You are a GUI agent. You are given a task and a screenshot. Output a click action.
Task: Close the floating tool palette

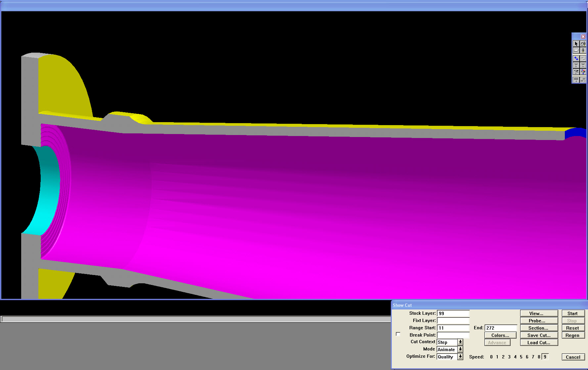coord(583,36)
